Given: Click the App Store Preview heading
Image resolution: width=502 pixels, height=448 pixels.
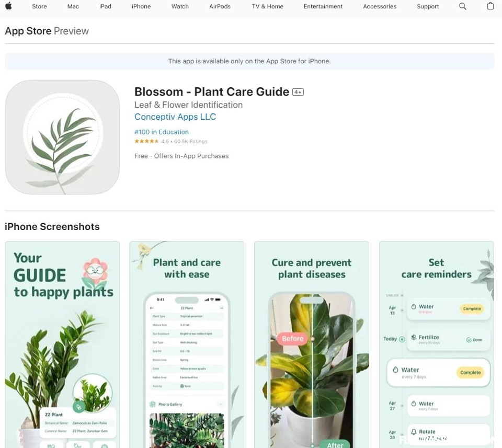Looking at the screenshot, I should (x=47, y=31).
